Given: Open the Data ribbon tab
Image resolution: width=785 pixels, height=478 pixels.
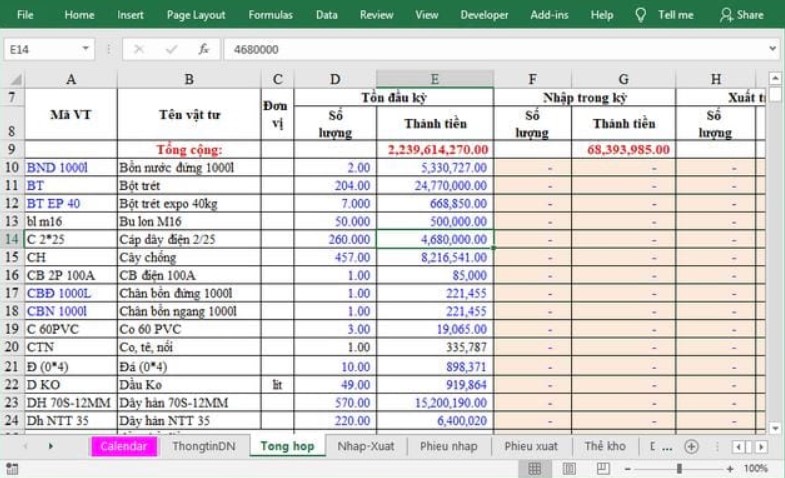Looking at the screenshot, I should 326,15.
